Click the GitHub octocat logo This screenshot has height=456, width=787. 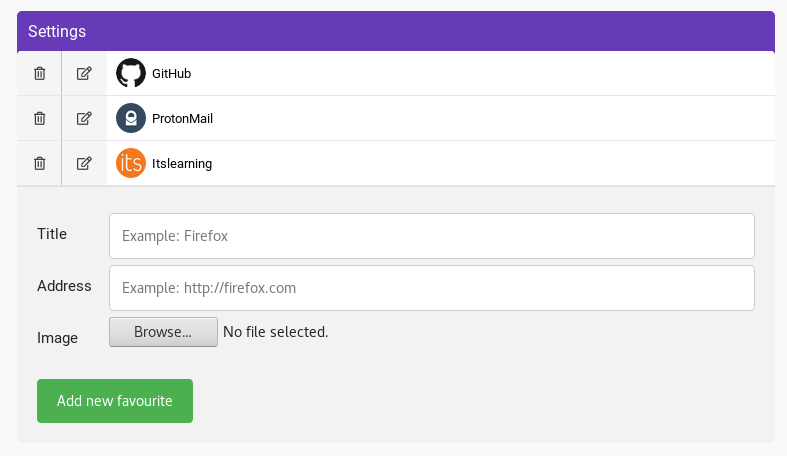[x=131, y=73]
